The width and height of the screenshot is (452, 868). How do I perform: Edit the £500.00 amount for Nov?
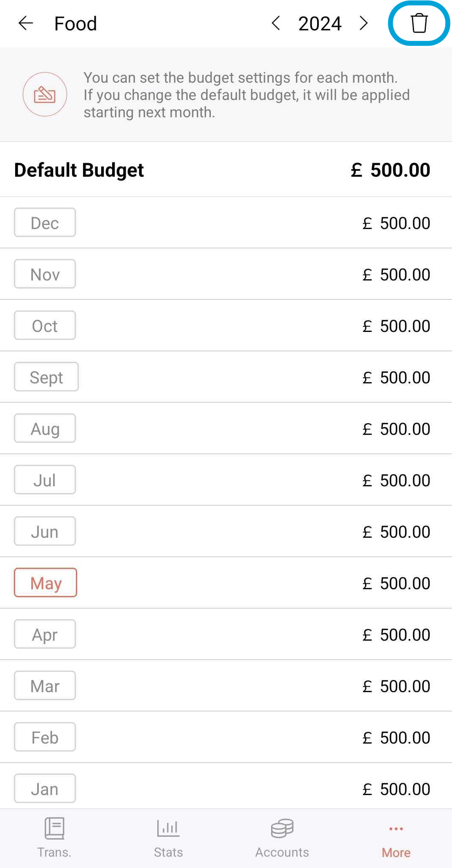point(396,275)
